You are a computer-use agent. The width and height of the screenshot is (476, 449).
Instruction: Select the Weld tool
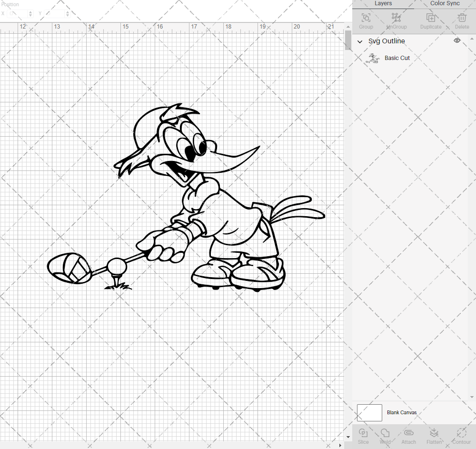point(385,435)
